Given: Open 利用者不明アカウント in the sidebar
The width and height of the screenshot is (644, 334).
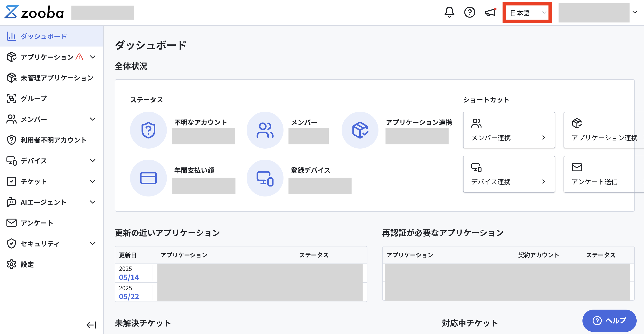Looking at the screenshot, I should click(52, 140).
